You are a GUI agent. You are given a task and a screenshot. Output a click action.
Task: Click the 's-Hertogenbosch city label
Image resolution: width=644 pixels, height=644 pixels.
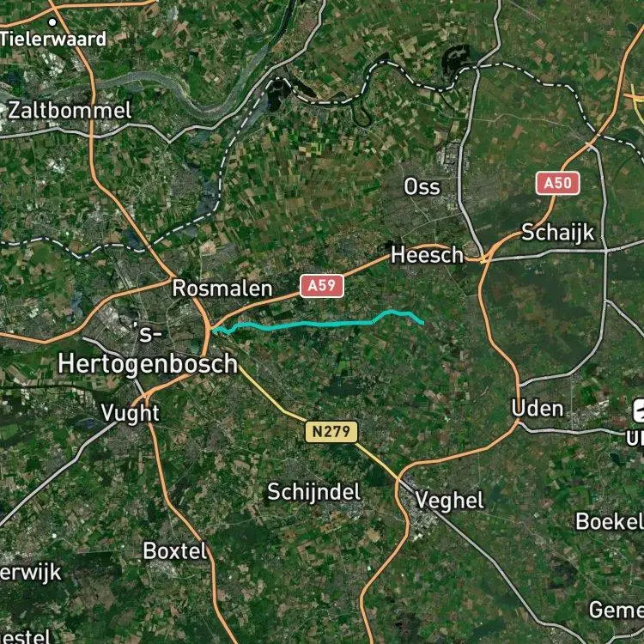148,350
